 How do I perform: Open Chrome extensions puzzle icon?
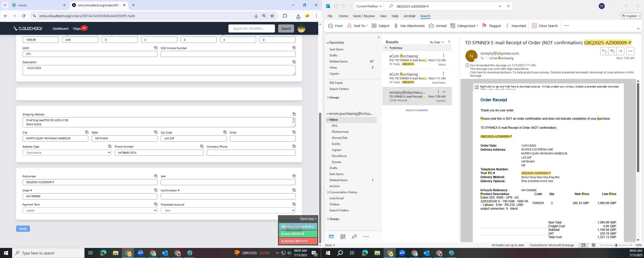pyautogui.click(x=285, y=16)
